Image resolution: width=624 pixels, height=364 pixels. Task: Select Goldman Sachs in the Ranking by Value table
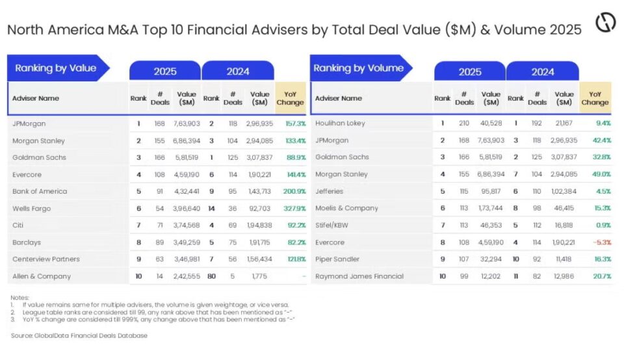[x=39, y=157]
